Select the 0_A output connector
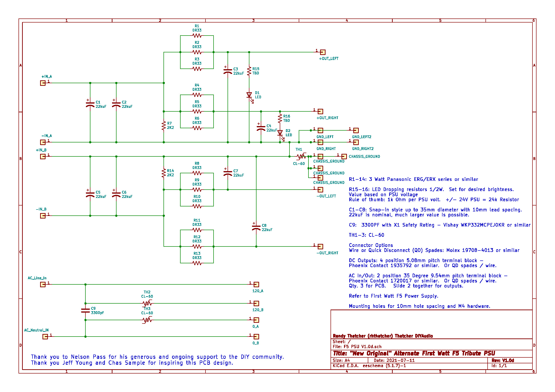Screen dimensions: 555x392 pyautogui.click(x=256, y=320)
